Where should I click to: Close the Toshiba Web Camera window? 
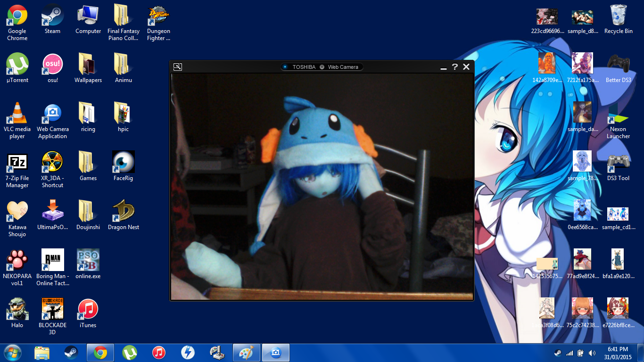(x=466, y=67)
